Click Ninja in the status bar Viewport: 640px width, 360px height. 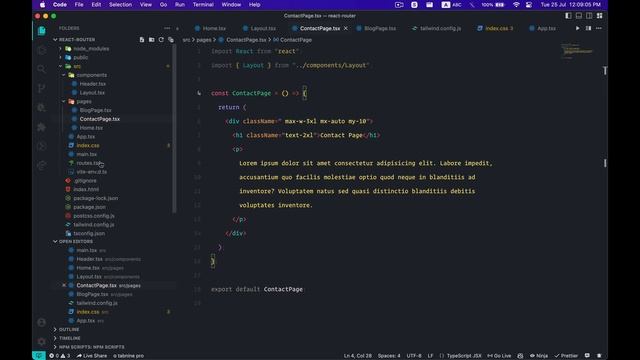tap(539, 356)
